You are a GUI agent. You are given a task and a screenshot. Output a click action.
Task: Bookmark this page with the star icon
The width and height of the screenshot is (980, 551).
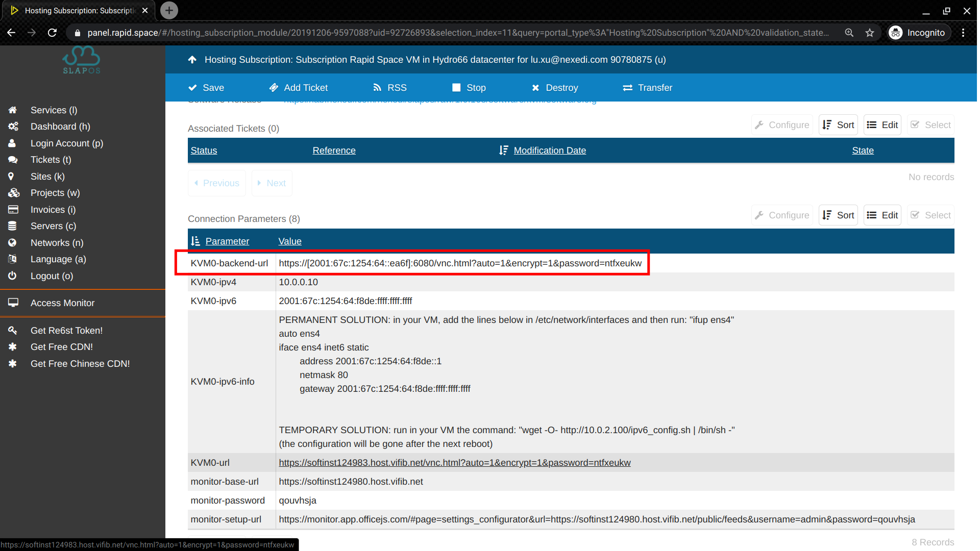pos(870,33)
